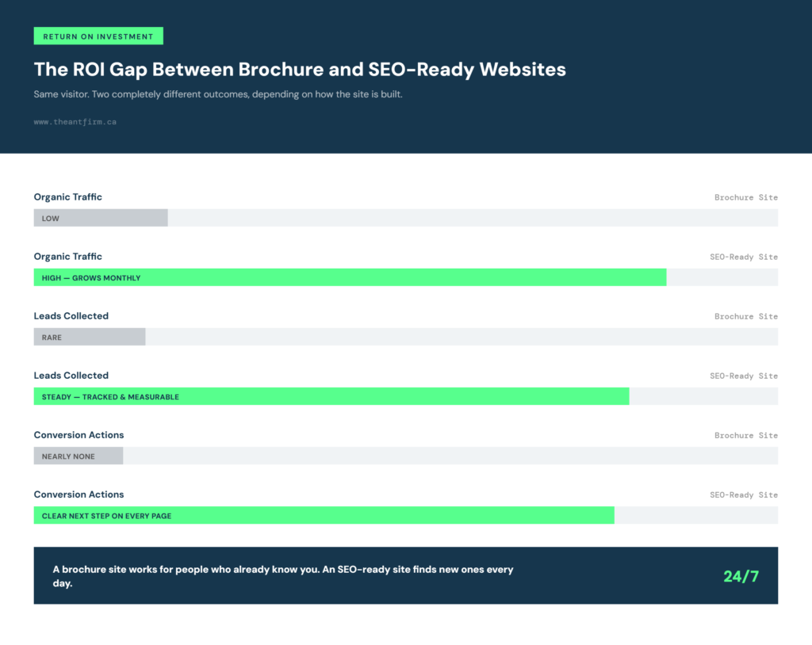Click the grey LOW organic traffic bar

101,218
